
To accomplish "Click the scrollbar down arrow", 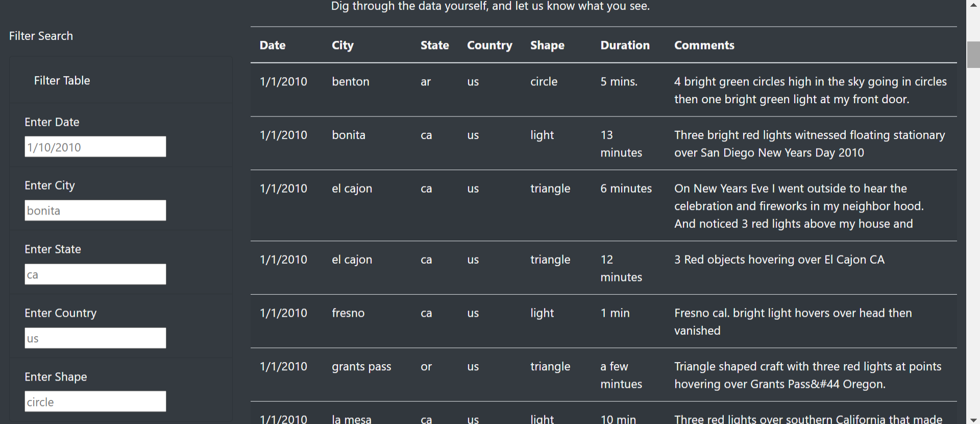I will coord(973,419).
